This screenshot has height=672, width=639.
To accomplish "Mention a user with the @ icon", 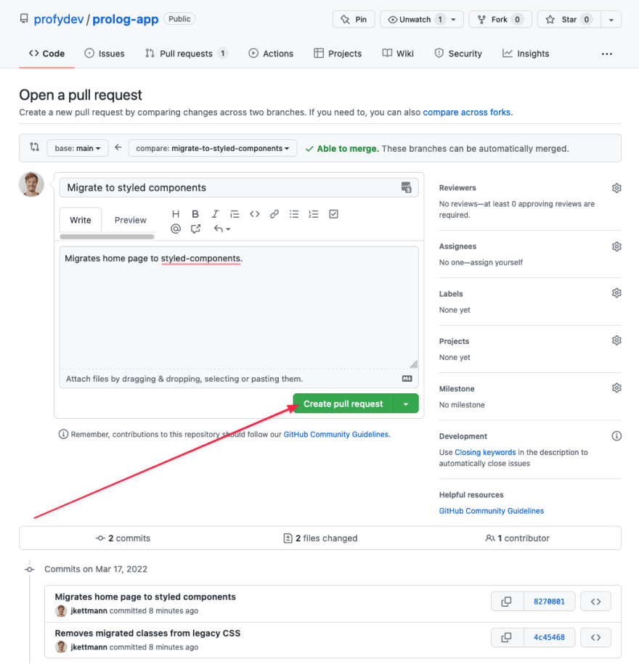I will [x=176, y=229].
